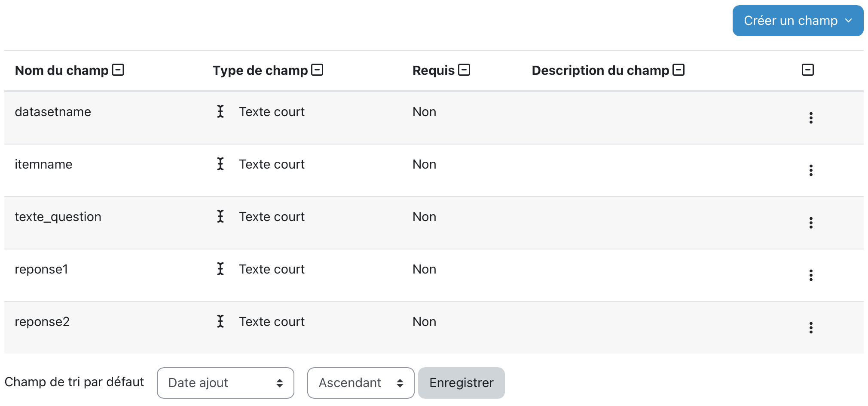The height and width of the screenshot is (406, 868).
Task: Click the Enregistrer button
Action: pyautogui.click(x=461, y=383)
